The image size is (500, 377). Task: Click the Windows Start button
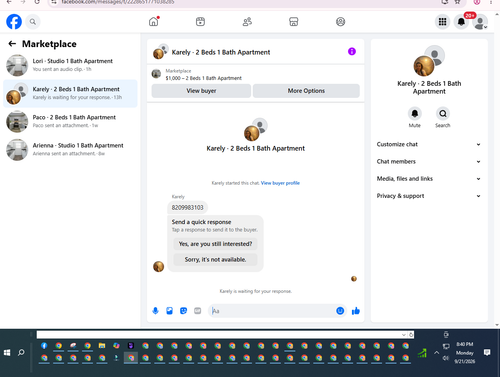point(7,352)
